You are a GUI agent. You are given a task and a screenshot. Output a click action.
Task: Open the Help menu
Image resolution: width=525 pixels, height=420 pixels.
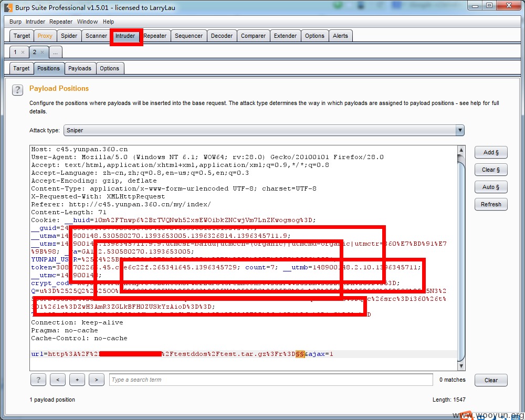[x=108, y=22]
